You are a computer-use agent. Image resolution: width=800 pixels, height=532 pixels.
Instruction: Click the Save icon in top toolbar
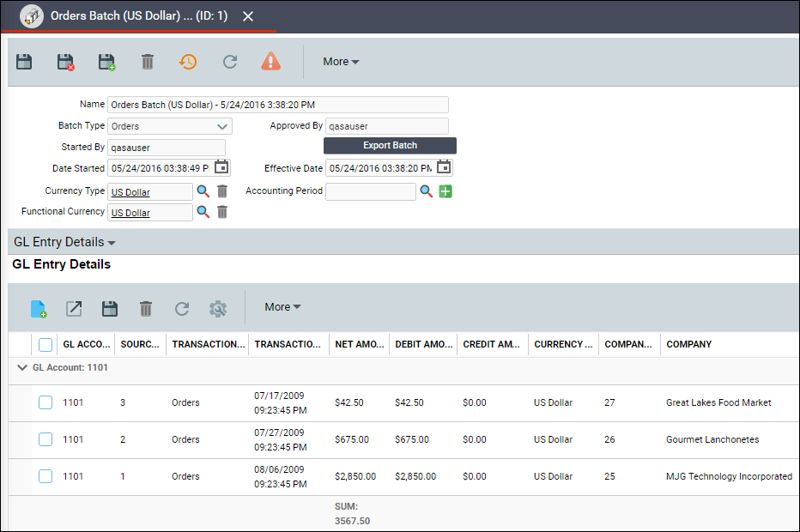[x=24, y=62]
